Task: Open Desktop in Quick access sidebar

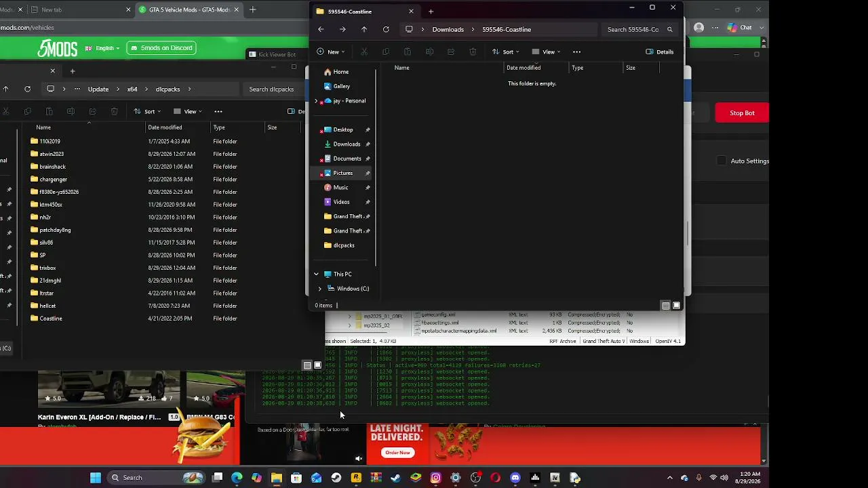Action: click(x=342, y=129)
